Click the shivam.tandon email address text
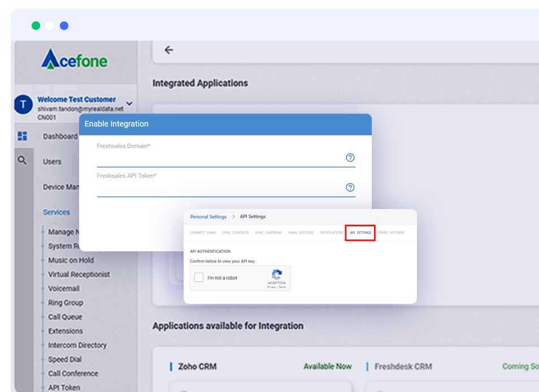This screenshot has height=392, width=539. pos(80,109)
